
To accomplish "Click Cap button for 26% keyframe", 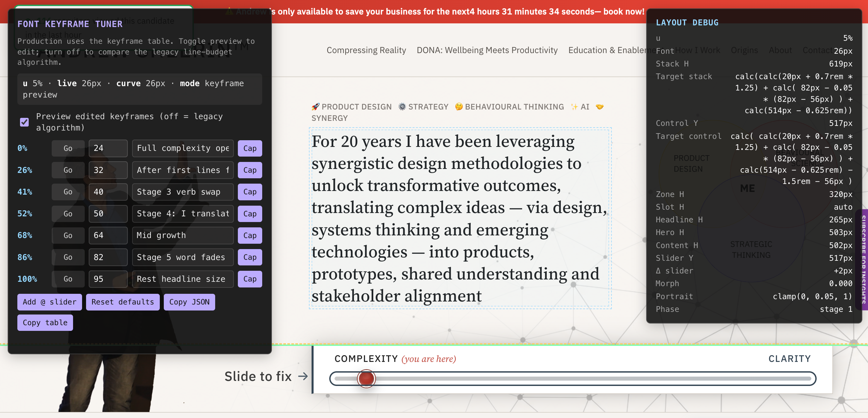I will point(250,170).
